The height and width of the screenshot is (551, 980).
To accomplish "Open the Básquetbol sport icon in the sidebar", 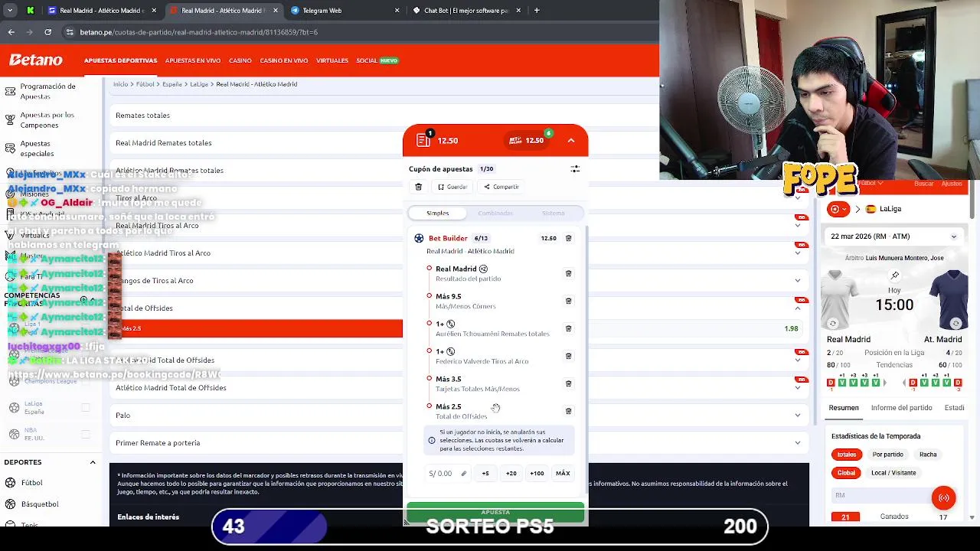I will click(x=11, y=504).
